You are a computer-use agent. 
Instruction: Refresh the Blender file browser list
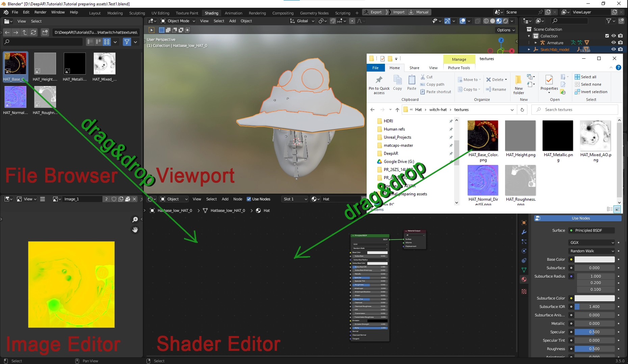pyautogui.click(x=33, y=32)
